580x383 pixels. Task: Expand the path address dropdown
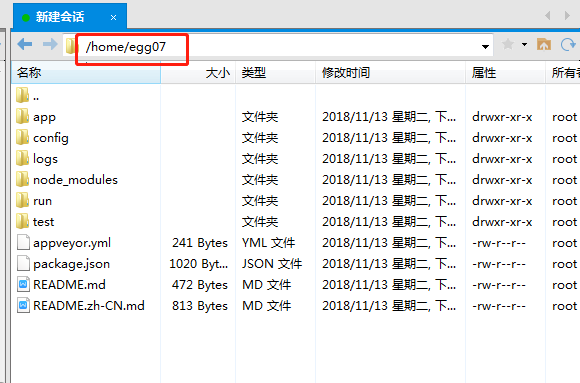(485, 47)
